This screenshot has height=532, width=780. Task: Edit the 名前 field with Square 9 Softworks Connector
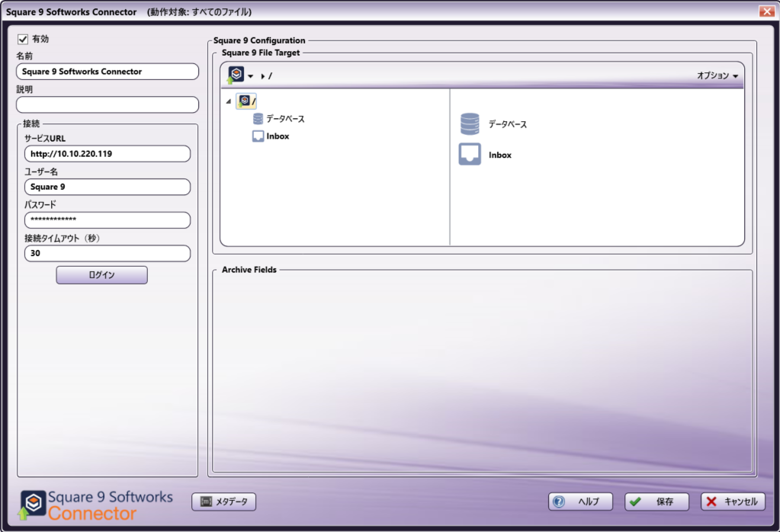108,72
